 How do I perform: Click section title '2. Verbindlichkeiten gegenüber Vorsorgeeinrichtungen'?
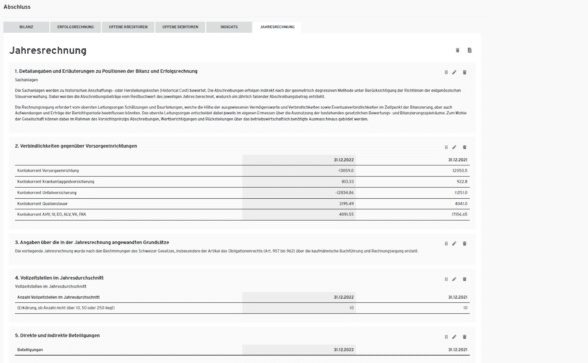(x=76, y=146)
